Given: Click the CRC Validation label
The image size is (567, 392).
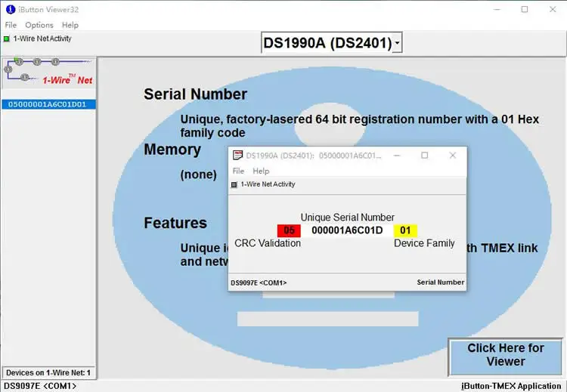Looking at the screenshot, I should [x=268, y=243].
